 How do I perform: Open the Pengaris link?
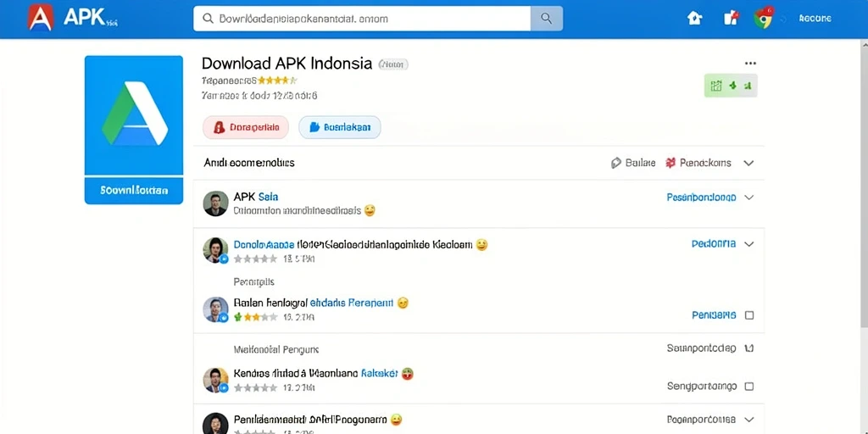point(714,315)
